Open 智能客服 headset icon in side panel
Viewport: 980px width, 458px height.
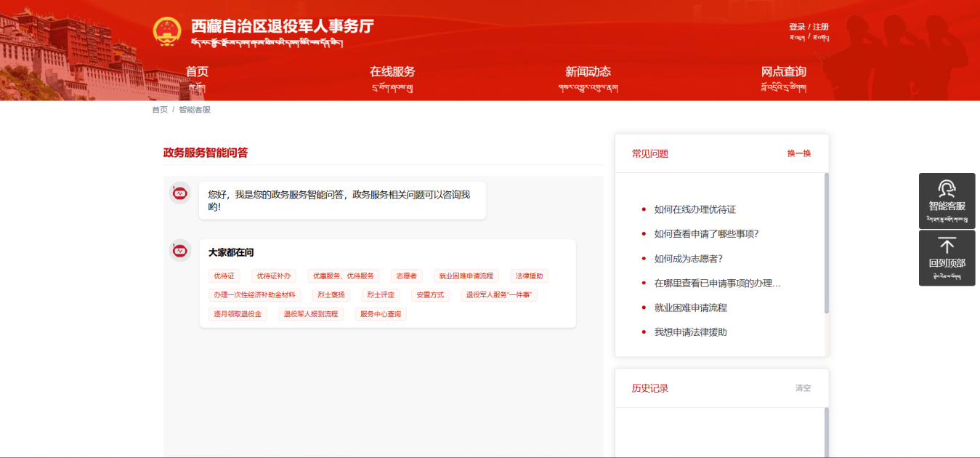point(947,189)
